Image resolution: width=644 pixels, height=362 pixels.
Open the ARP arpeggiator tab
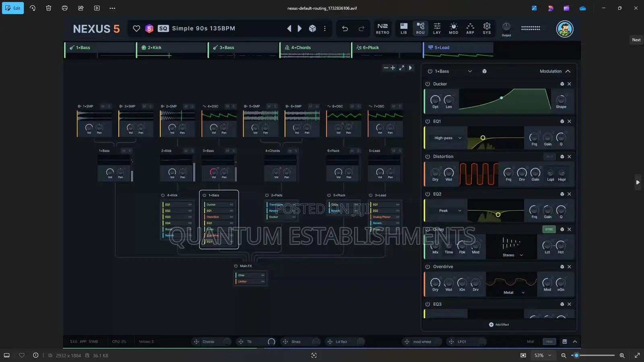tap(470, 28)
